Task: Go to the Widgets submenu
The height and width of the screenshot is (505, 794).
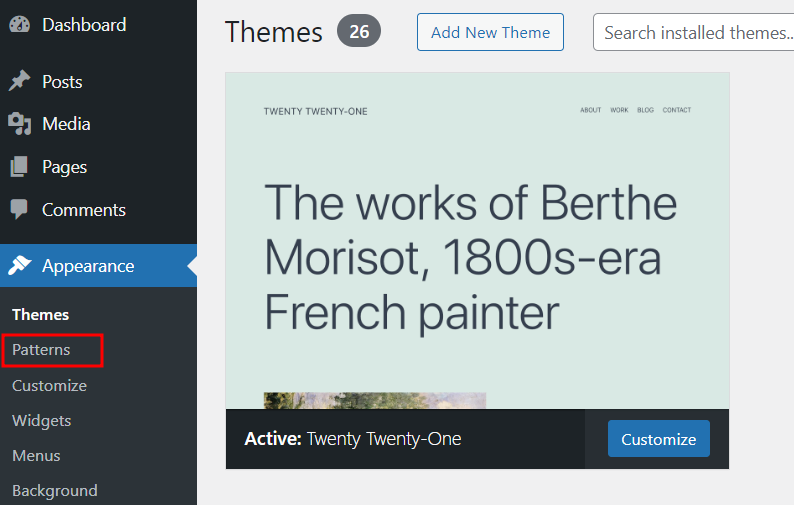Action: pos(41,421)
